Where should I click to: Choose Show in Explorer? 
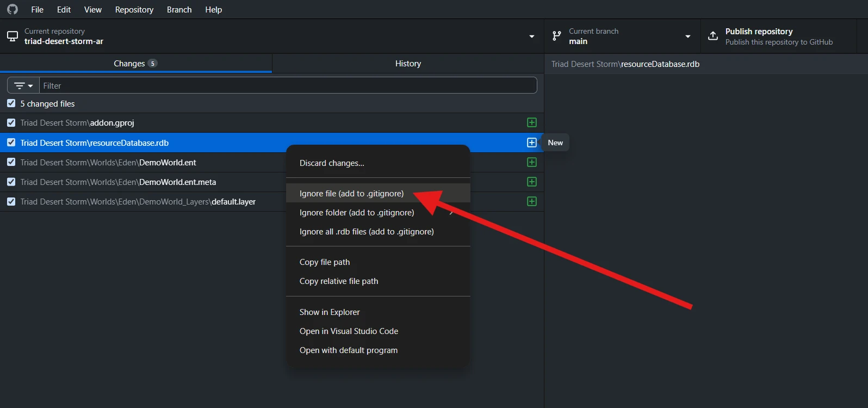378,312
